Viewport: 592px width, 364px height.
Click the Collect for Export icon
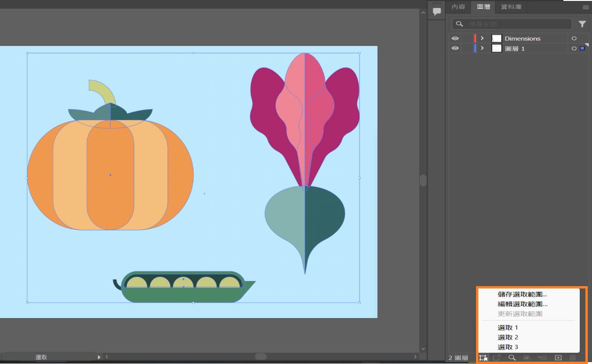tap(497, 358)
